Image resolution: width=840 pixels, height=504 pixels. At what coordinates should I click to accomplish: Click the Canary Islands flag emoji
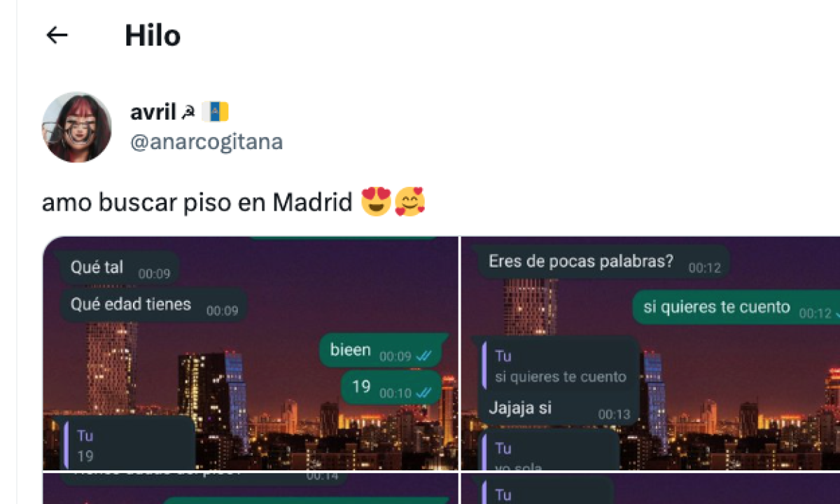click(215, 111)
